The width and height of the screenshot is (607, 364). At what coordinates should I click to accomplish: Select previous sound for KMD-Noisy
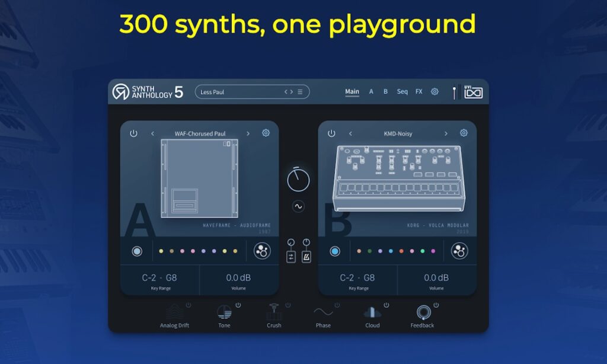pos(350,133)
